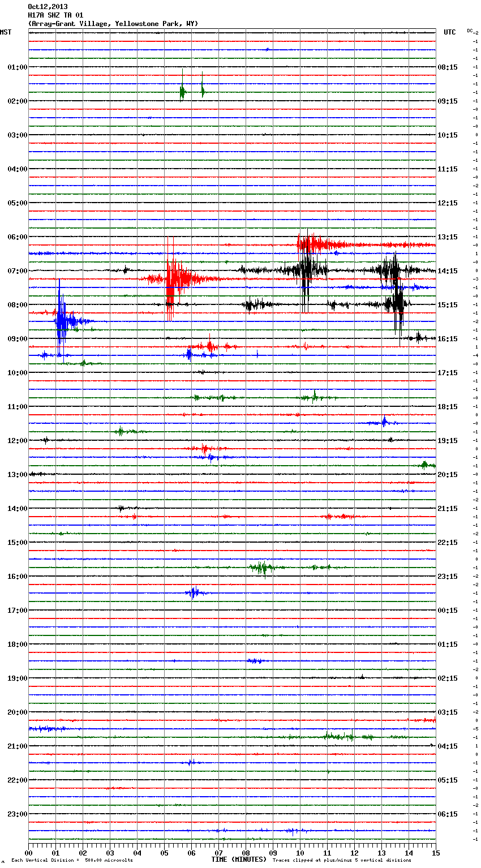
Task: Click the Oct12,2013 date label
Action: tap(48, 7)
